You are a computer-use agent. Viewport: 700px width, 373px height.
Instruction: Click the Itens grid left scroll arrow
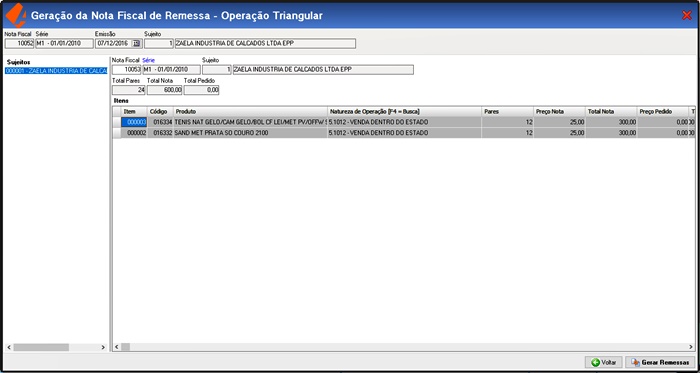coord(117,347)
